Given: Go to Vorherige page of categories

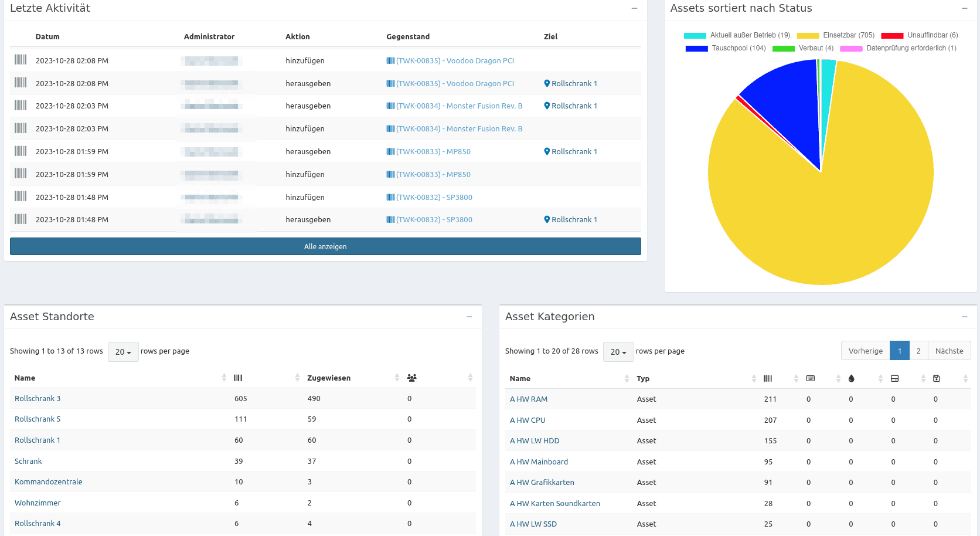Looking at the screenshot, I should click(865, 351).
